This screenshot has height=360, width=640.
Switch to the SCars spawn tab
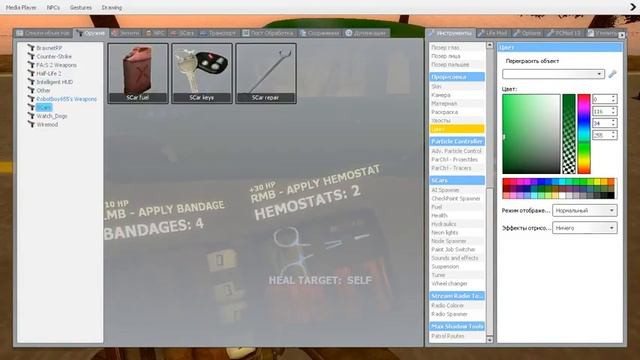(182, 33)
